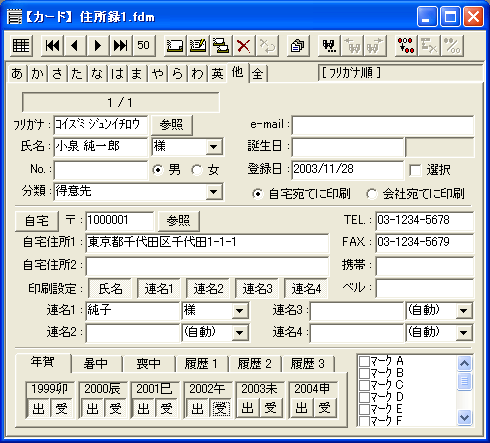Check the マーク A checkbox

point(364,361)
